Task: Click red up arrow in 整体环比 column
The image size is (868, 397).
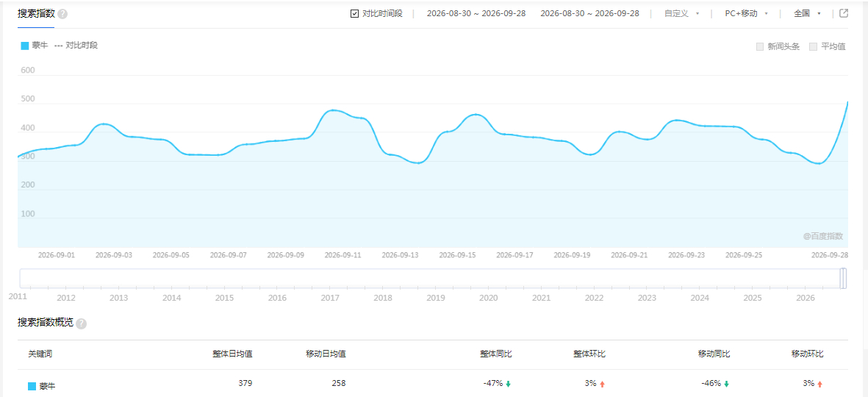Action: pos(602,383)
